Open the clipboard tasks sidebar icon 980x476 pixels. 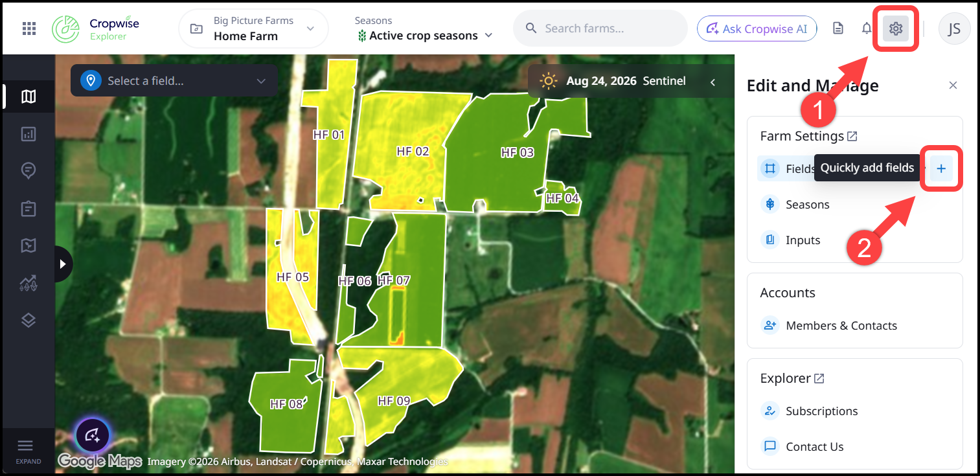(28, 209)
